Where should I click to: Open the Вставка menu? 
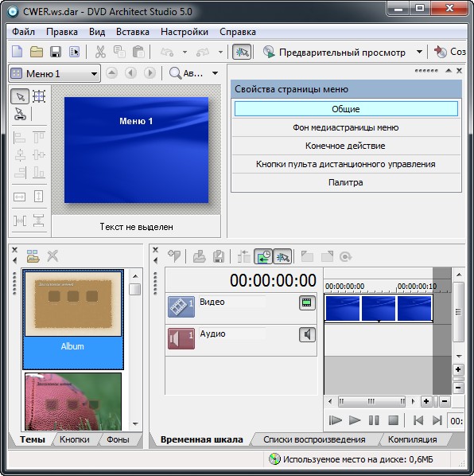(x=133, y=32)
